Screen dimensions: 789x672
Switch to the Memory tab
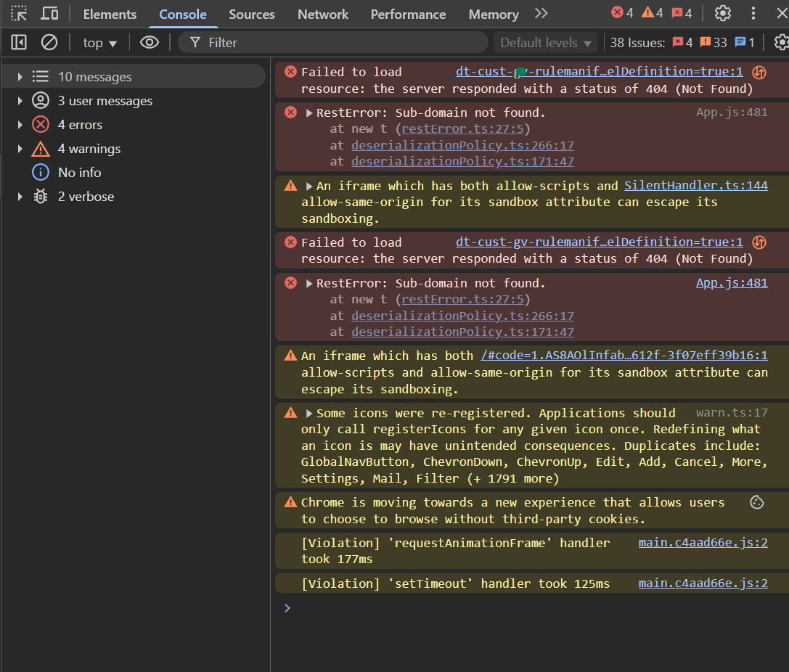click(494, 14)
